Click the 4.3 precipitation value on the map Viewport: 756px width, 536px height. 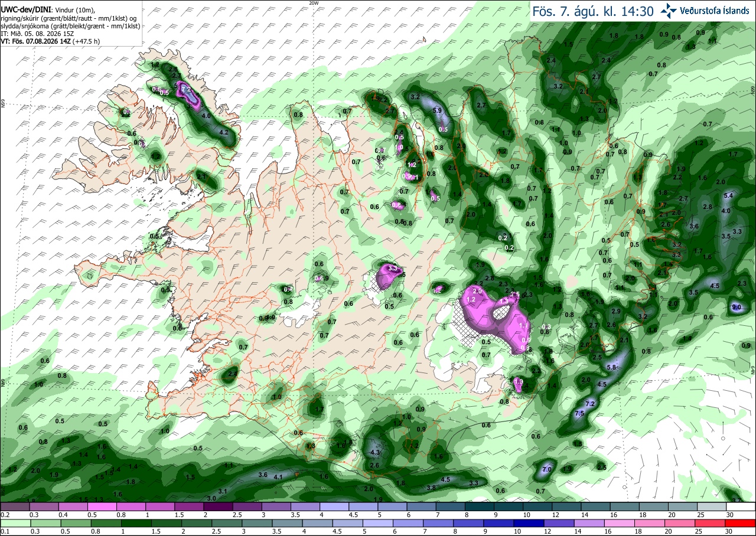tap(374, 453)
